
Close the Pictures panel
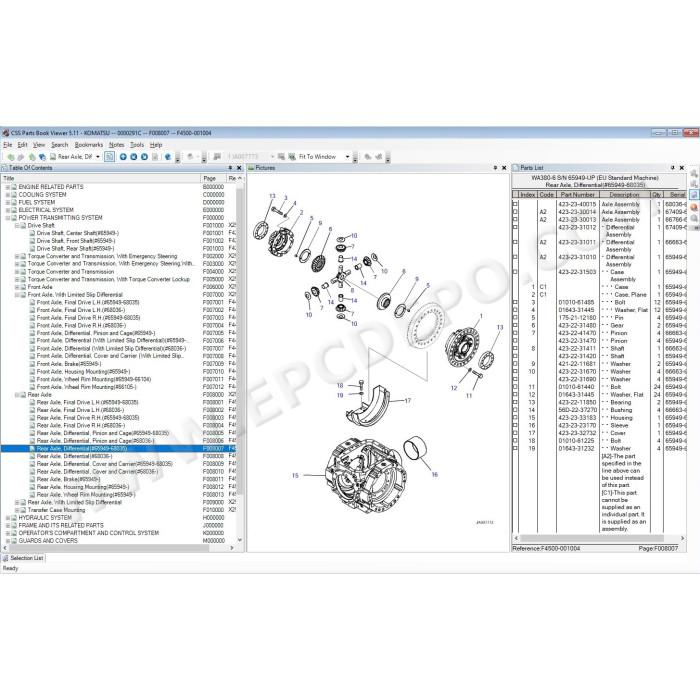(504, 168)
